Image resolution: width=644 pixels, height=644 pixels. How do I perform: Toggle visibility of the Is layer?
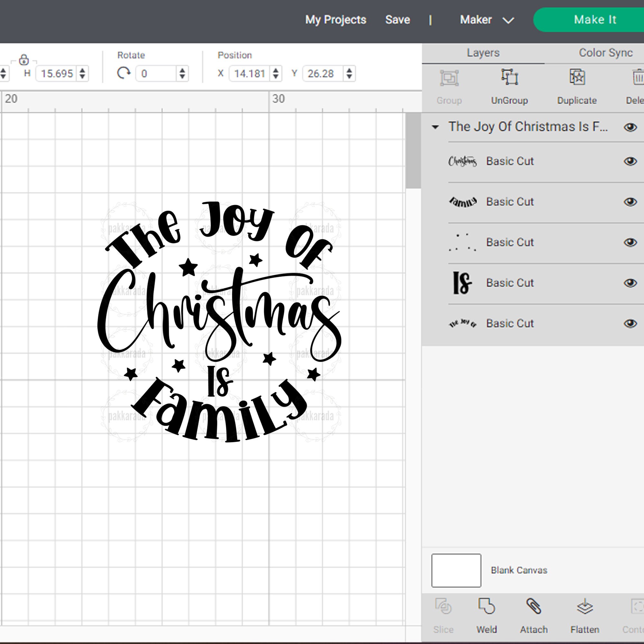[630, 283]
